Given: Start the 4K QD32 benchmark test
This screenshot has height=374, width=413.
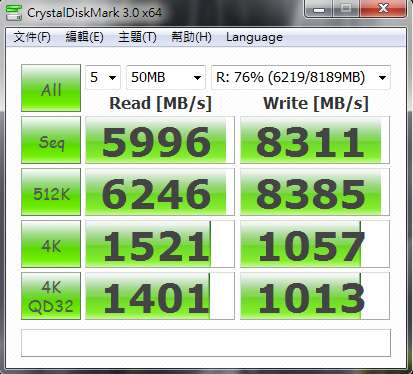Looking at the screenshot, I should coord(51,296).
